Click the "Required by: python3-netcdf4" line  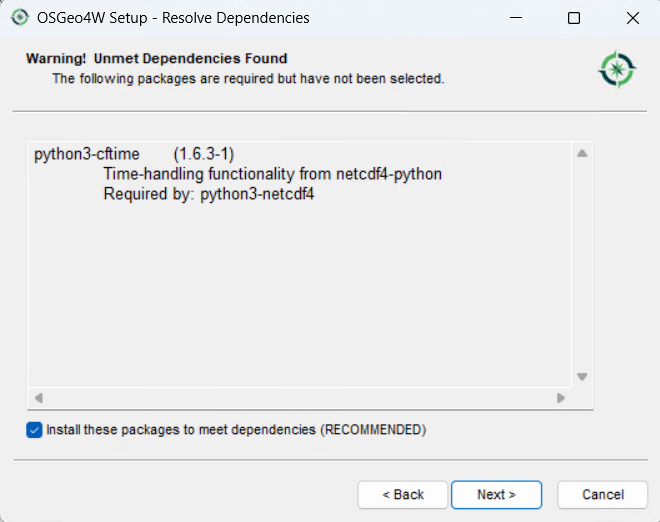click(209, 193)
